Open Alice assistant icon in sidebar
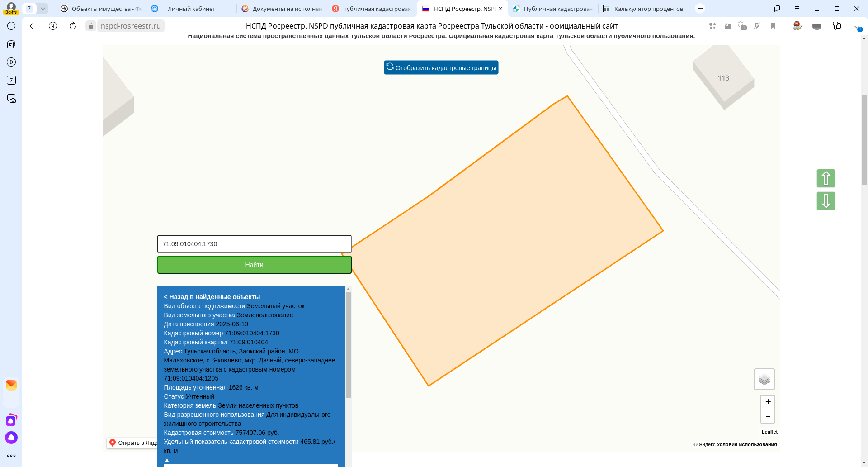The image size is (868, 467). 11,438
